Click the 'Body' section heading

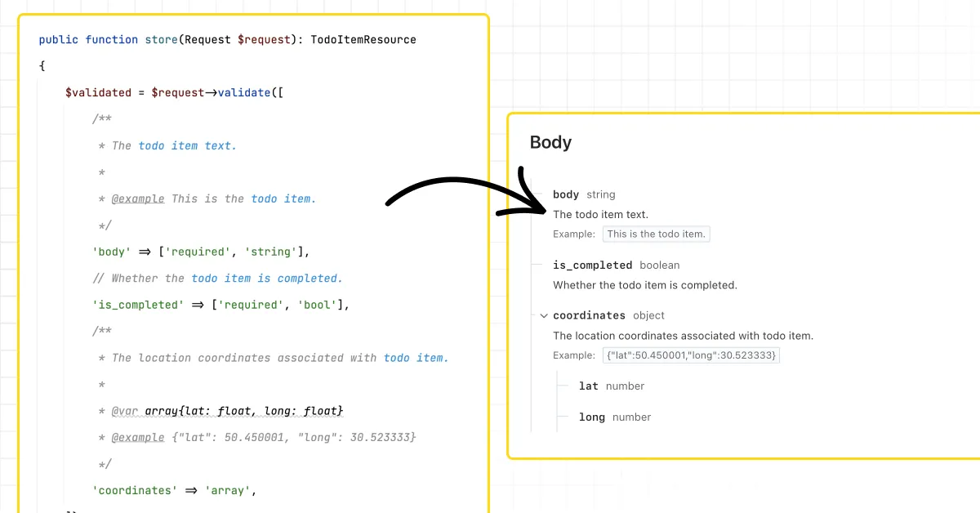[550, 142]
